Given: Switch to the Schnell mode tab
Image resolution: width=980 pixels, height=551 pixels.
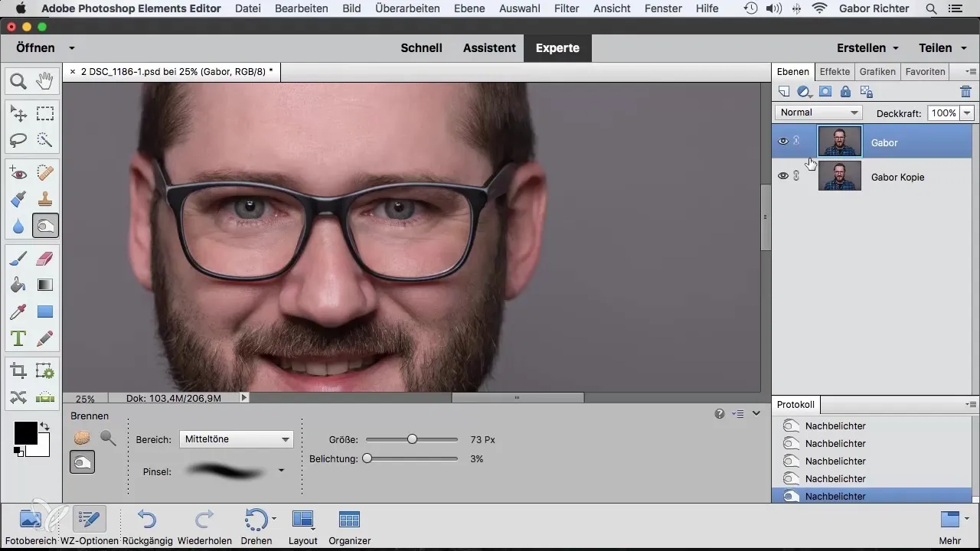Looking at the screenshot, I should coord(421,47).
